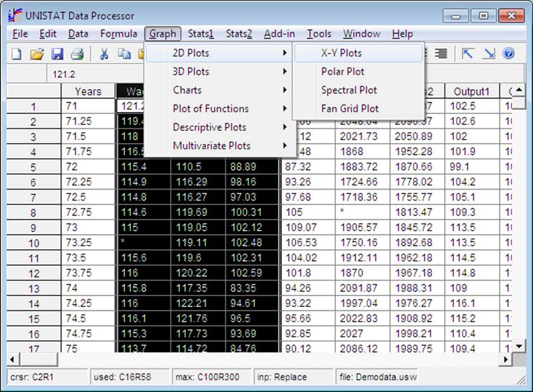Screen dimensions: 533x392
Task: Click cell with value 1883.72
Action: tap(362, 167)
